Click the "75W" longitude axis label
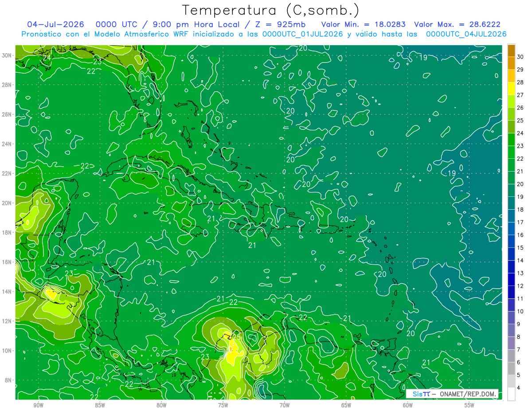Screen dimensions: 532x411 pyautogui.click(x=223, y=405)
